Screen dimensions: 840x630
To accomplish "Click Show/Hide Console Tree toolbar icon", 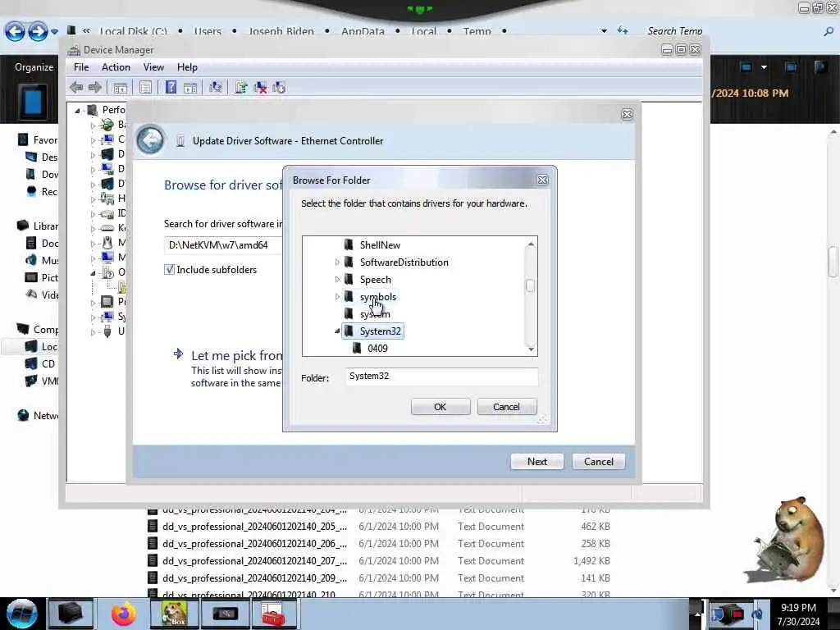I will (x=121, y=87).
